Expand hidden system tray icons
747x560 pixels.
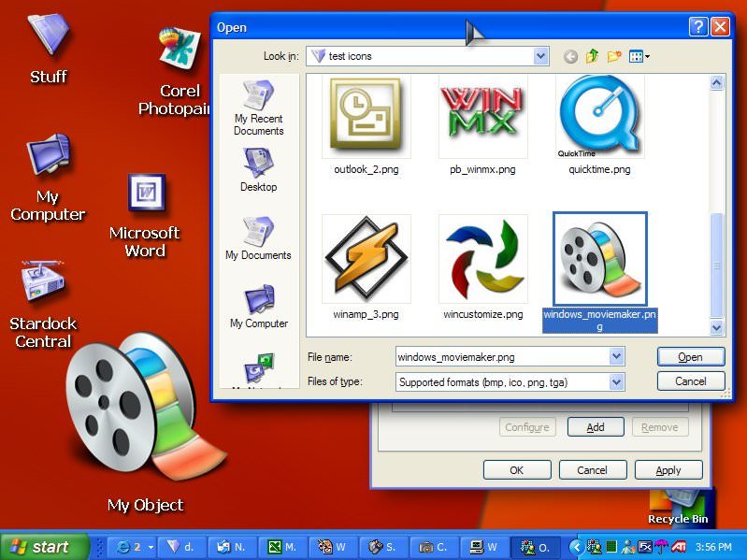(x=576, y=547)
